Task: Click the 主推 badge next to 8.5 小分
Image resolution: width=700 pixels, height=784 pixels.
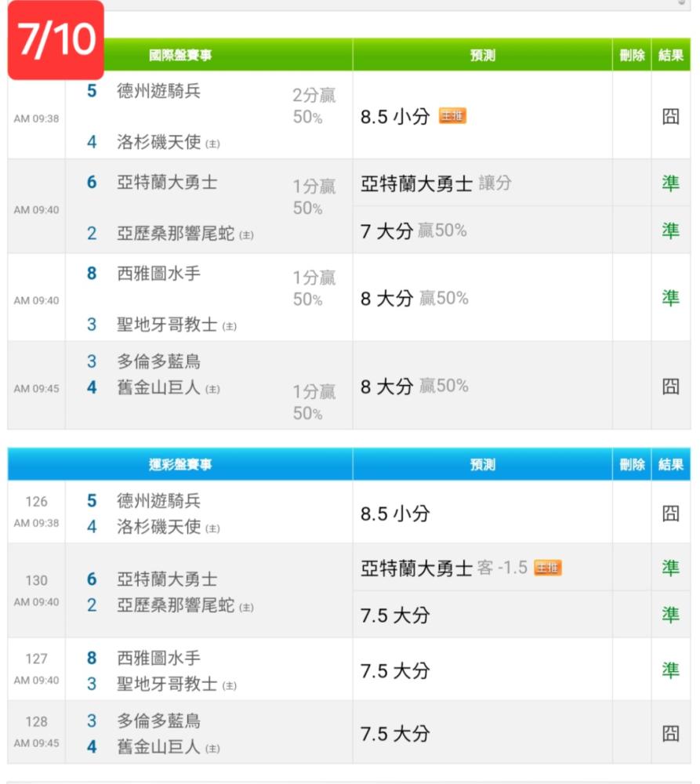Action: [x=452, y=116]
